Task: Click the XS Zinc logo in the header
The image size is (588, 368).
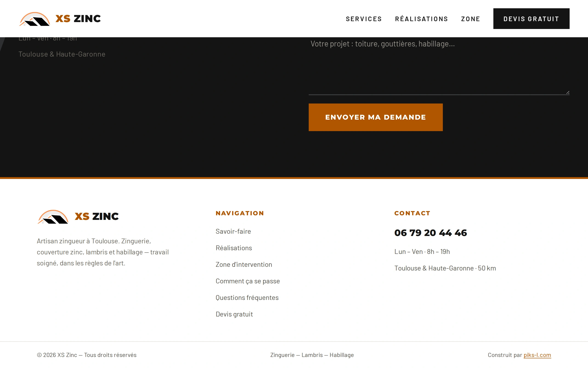Action: 60,19
